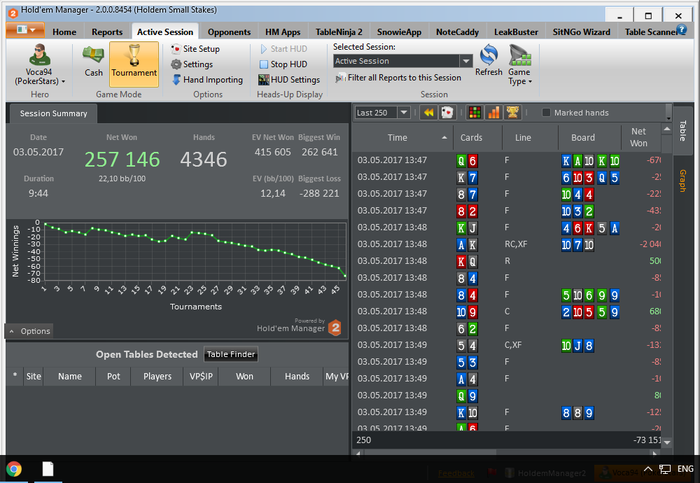The width and height of the screenshot is (700, 483).
Task: Switch to the Home tab
Action: 64,32
